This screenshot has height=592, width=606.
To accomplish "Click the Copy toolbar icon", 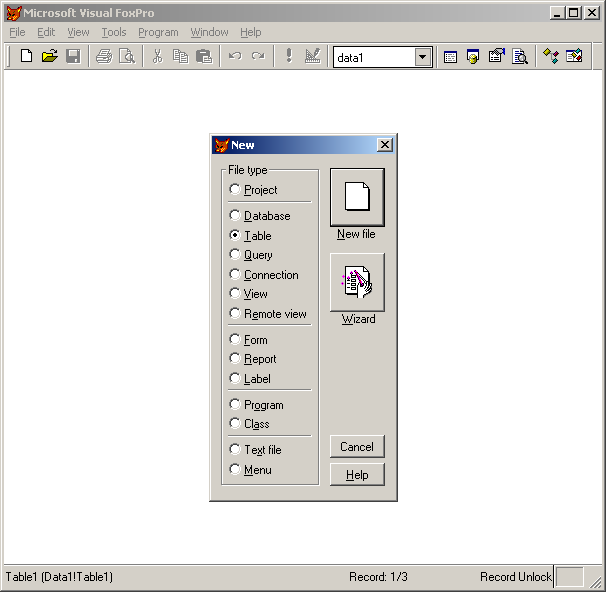I will point(180,56).
